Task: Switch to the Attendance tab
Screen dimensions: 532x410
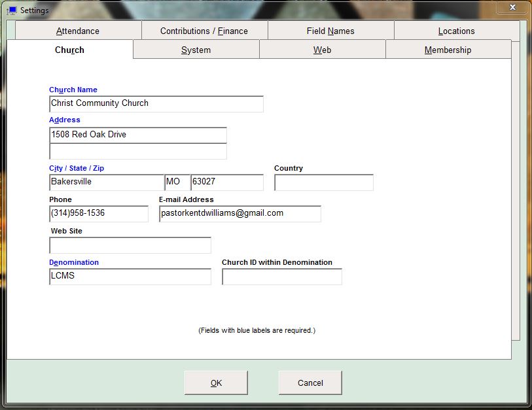Action: click(78, 31)
